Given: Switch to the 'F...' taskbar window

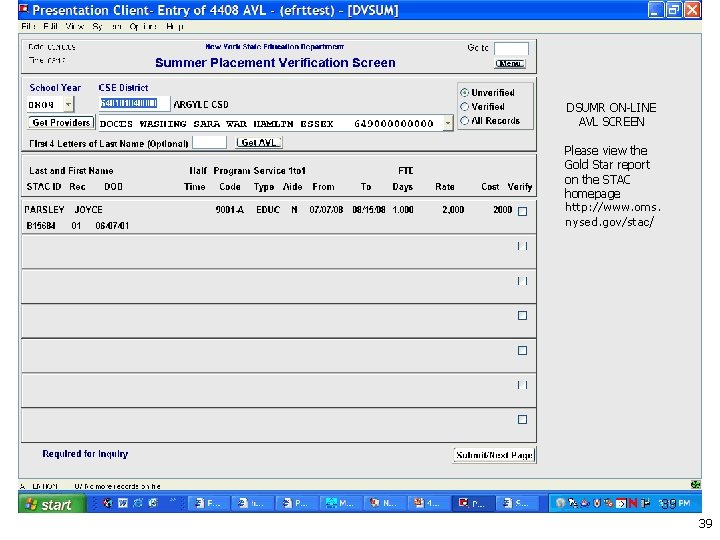Looking at the screenshot, I should (208, 504).
